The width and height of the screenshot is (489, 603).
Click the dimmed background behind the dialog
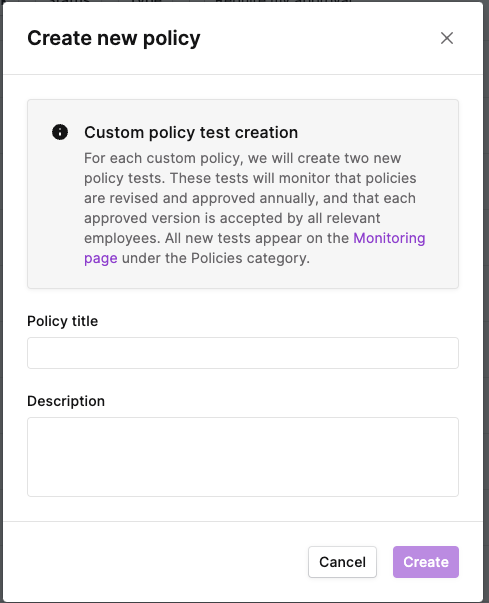(486, 302)
